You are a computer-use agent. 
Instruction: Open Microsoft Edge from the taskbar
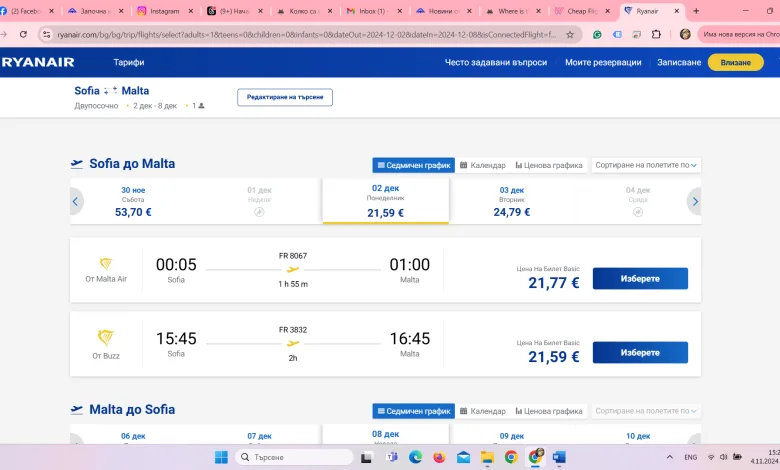tap(415, 457)
